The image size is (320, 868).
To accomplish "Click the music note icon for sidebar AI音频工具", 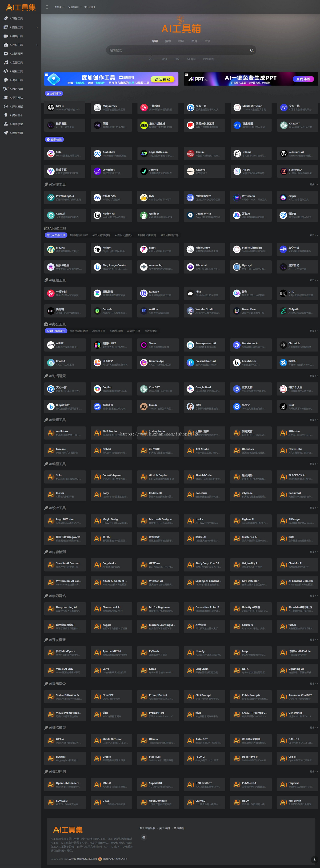I will 6,62.
